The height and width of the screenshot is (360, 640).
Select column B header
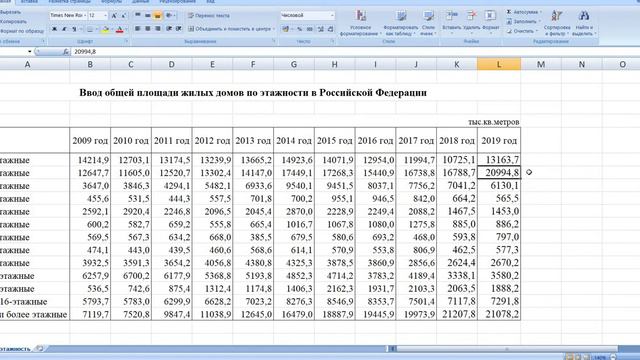click(90, 64)
